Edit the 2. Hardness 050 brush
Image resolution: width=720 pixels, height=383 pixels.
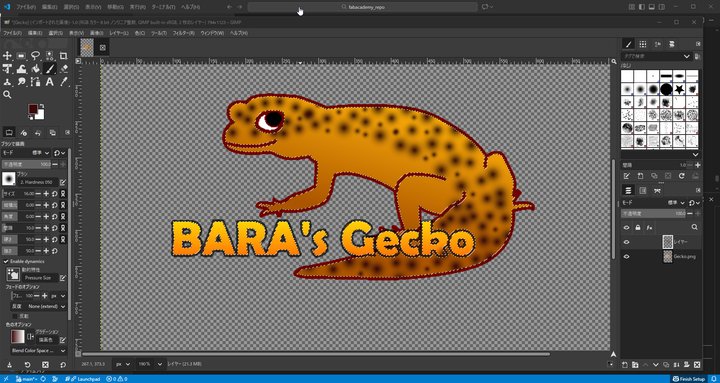click(x=63, y=182)
